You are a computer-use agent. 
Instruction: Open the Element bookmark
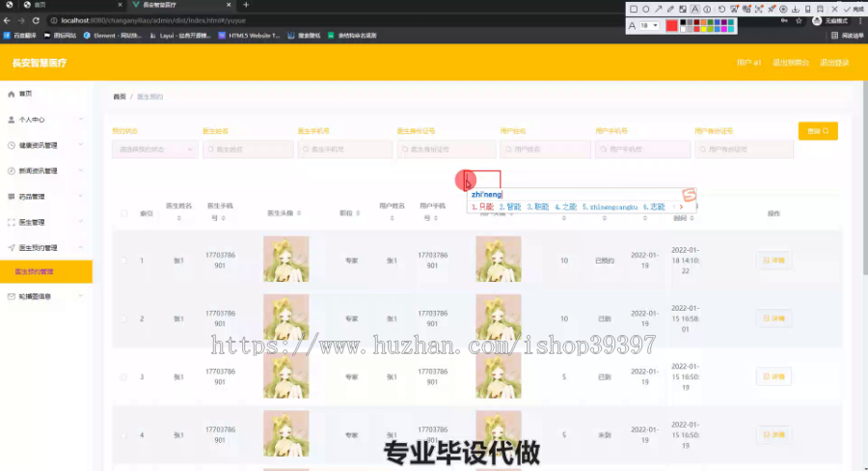[x=113, y=35]
